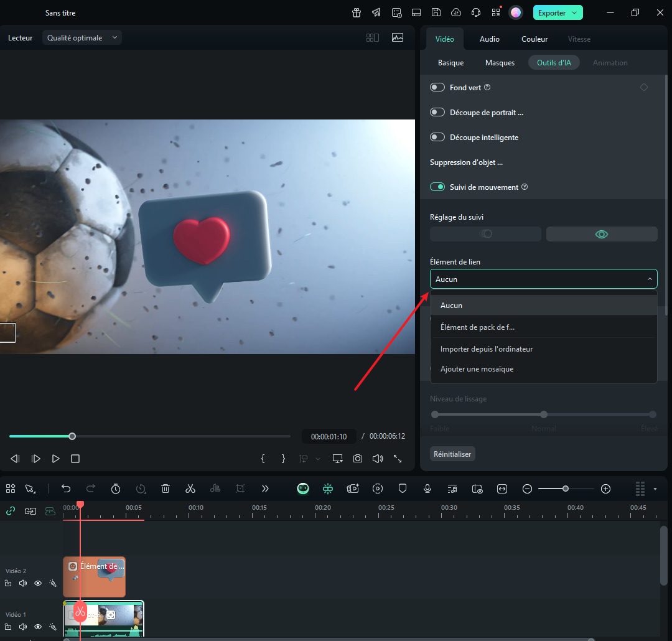
Task: Click the green AI robot face icon
Action: (303, 489)
